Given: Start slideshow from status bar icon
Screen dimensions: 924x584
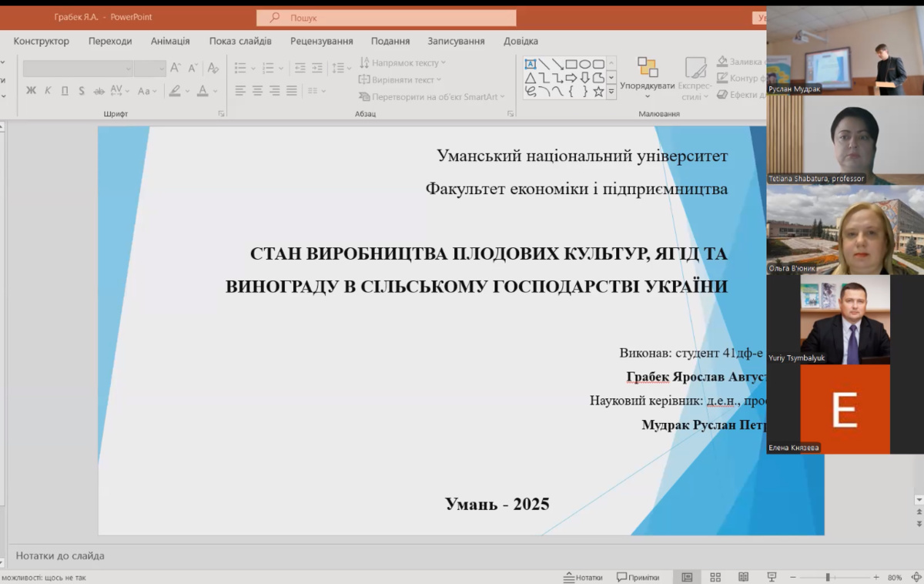Looking at the screenshot, I should tap(772, 577).
